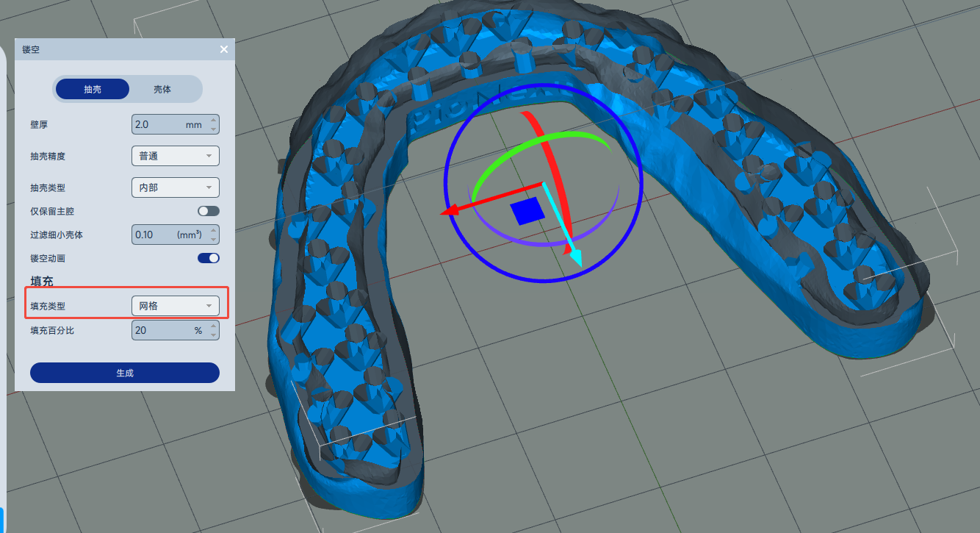
Task: Open the 抽壳精度 dropdown
Action: coord(176,156)
